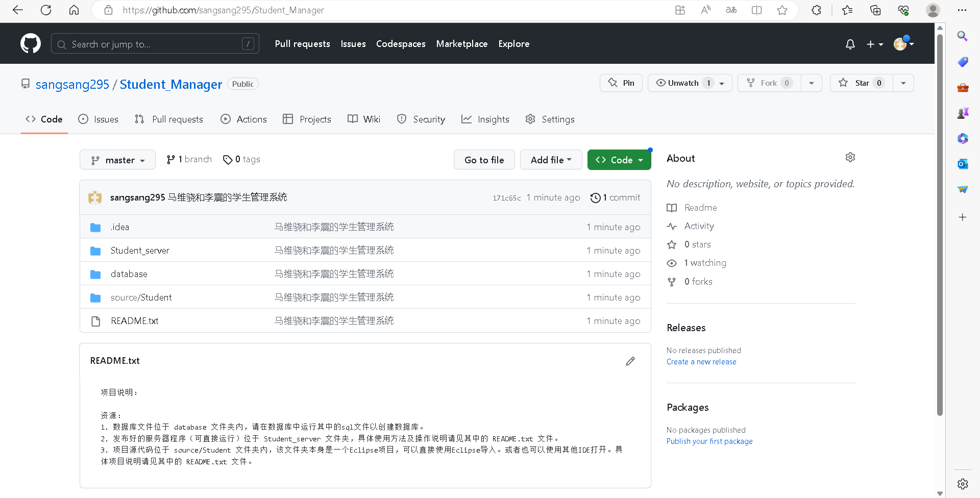Open Pull requests in top navigation
Image resolution: width=980 pixels, height=498 pixels.
(303, 44)
